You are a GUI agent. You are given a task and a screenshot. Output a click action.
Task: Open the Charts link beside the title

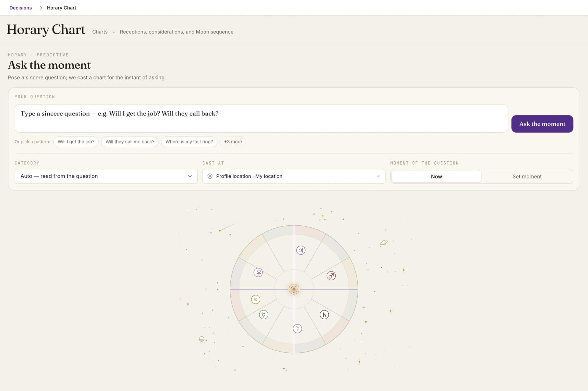pyautogui.click(x=100, y=32)
